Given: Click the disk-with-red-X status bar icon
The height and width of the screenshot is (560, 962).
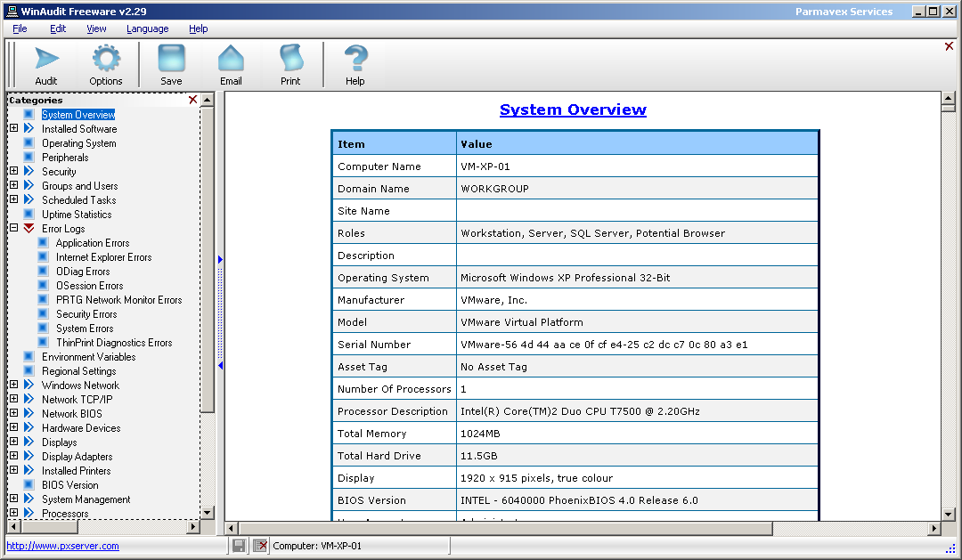Looking at the screenshot, I should coord(260,545).
